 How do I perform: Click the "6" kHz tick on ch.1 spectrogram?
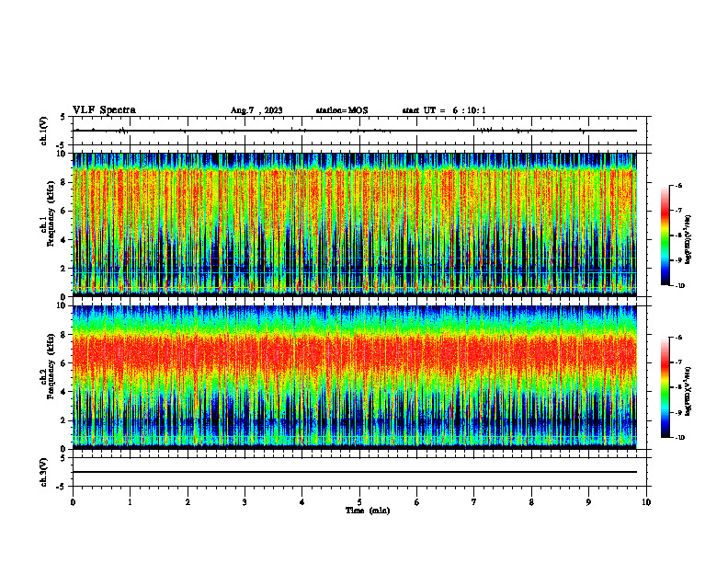64,211
